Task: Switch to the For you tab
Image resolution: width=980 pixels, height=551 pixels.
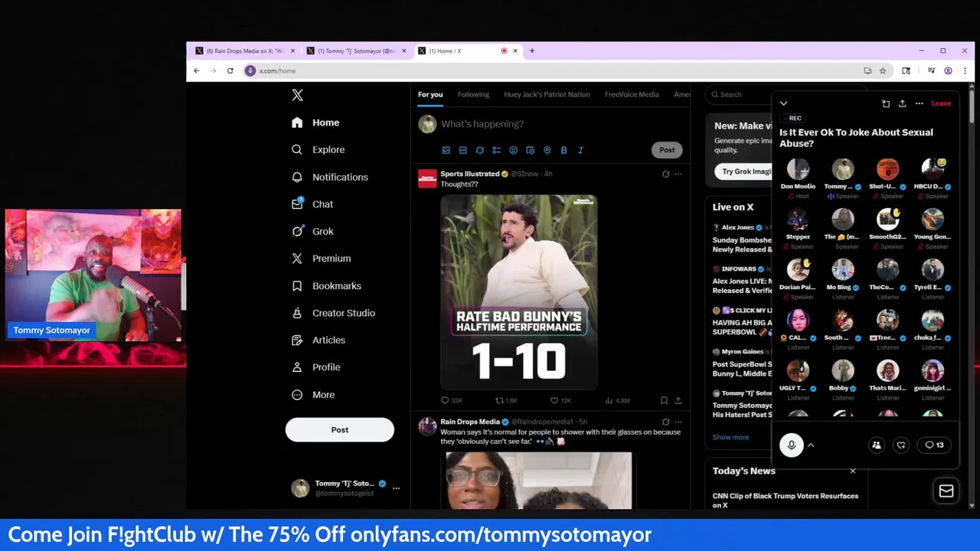Action: [x=430, y=94]
